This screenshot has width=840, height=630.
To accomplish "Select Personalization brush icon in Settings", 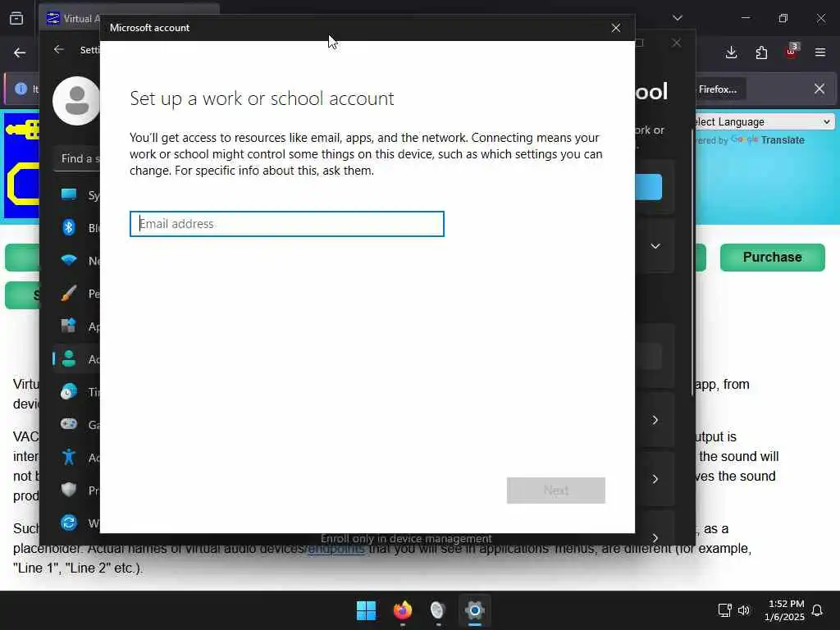I will pyautogui.click(x=69, y=293).
